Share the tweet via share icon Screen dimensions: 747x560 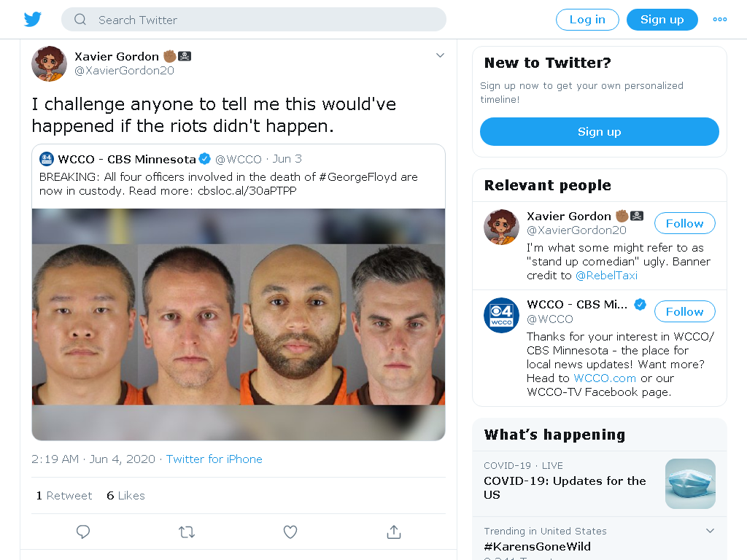(x=393, y=532)
